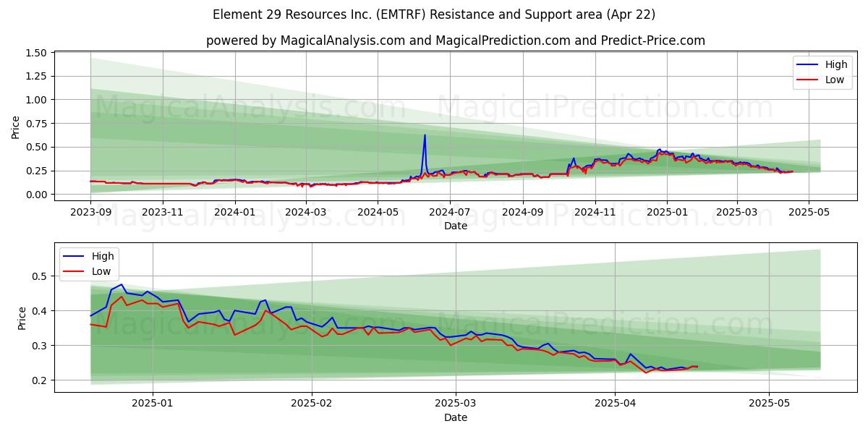Click the chart title 'Element 29 Resources Inc. (EMTRF) Resistance and Support area (Apr 22)'

pyautogui.click(x=434, y=14)
